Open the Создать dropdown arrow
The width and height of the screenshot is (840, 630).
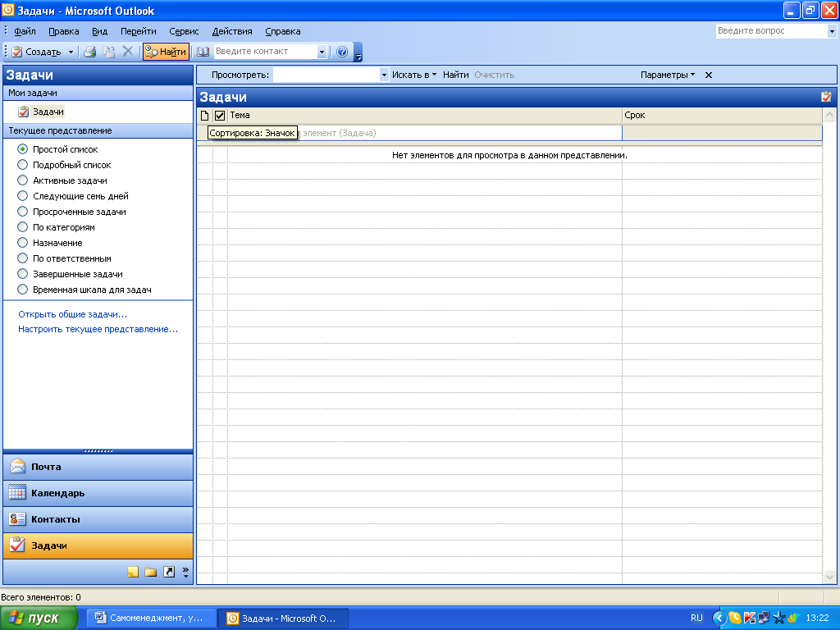click(x=71, y=52)
